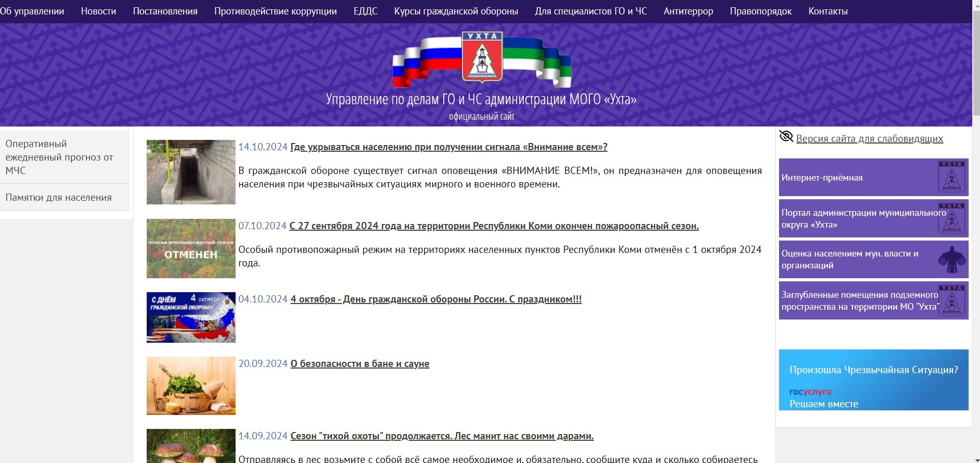Click the emblem on the Портал администрации banner
Image resolution: width=980 pixels, height=463 pixels.
952,219
